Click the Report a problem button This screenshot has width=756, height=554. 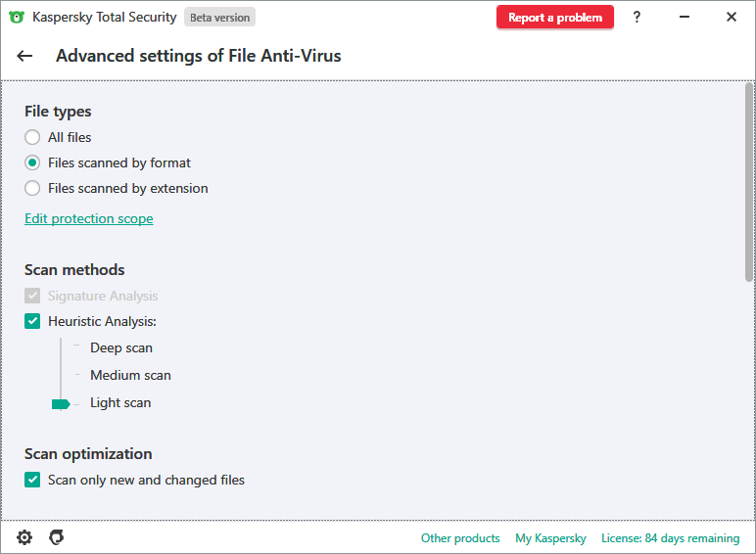pos(554,18)
